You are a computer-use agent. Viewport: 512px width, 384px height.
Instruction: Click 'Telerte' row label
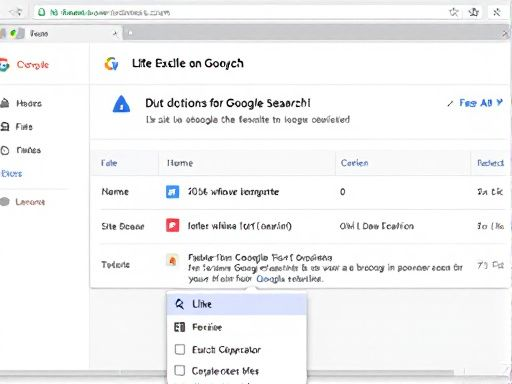(115, 265)
